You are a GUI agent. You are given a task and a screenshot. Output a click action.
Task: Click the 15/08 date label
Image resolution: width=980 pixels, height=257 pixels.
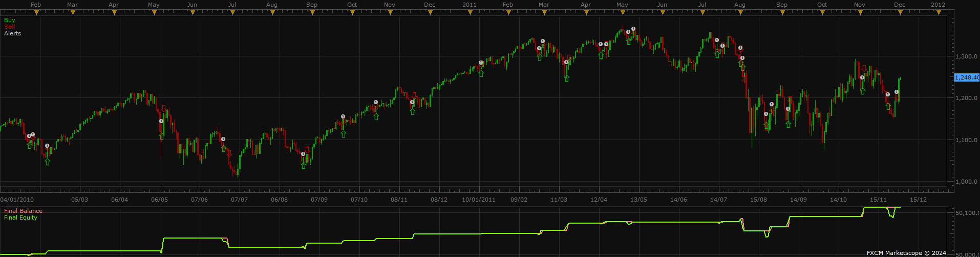[x=758, y=200]
